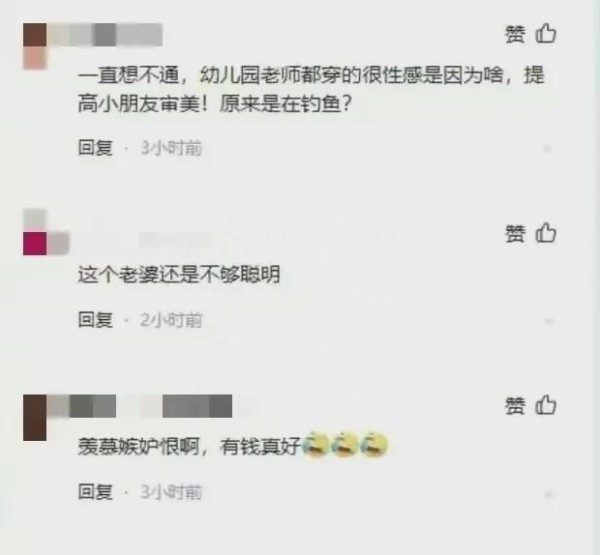Click first commenter's blurred username
Image resolution: width=600 pixels, height=555 pixels.
coord(104,34)
